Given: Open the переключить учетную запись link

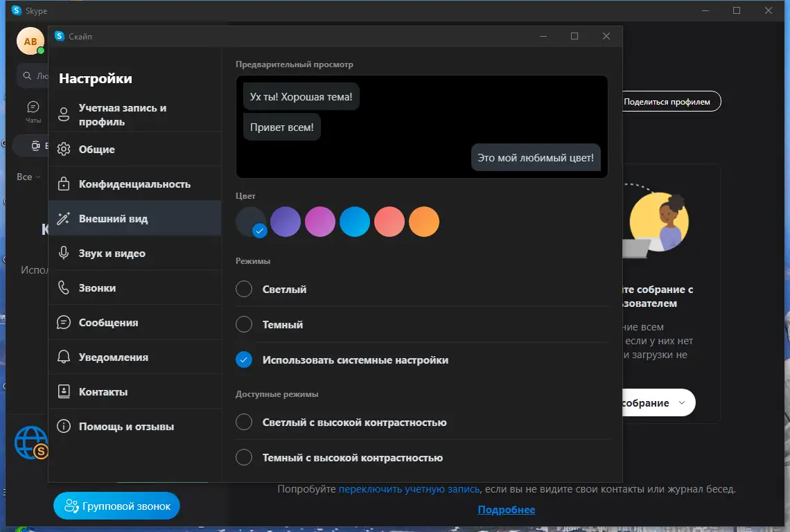Looking at the screenshot, I should coord(409,489).
